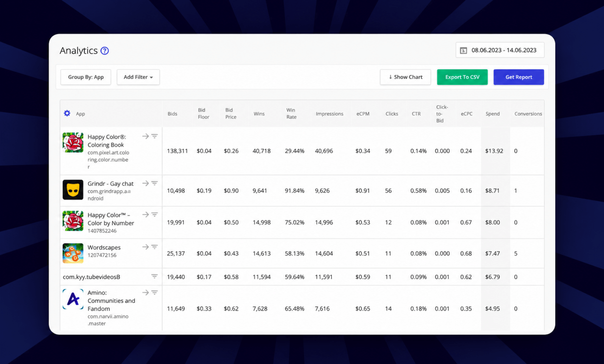604x364 pixels.
Task: Sort by the Bid Price column header
Action: pos(231,113)
